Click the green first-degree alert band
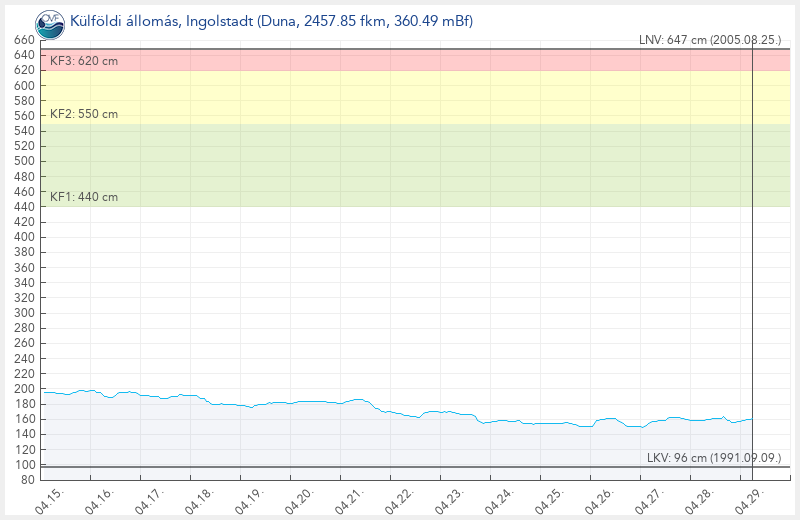The width and height of the screenshot is (800, 520). tap(400, 165)
